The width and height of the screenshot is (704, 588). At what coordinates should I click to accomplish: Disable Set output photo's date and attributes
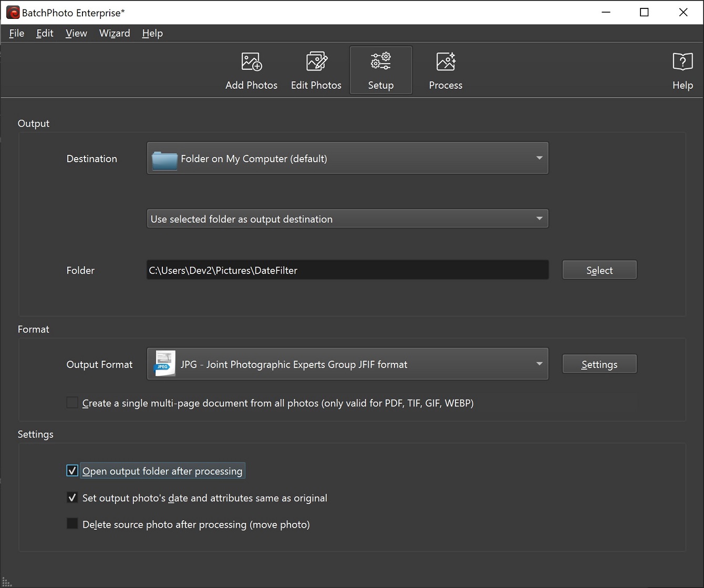[x=72, y=497]
